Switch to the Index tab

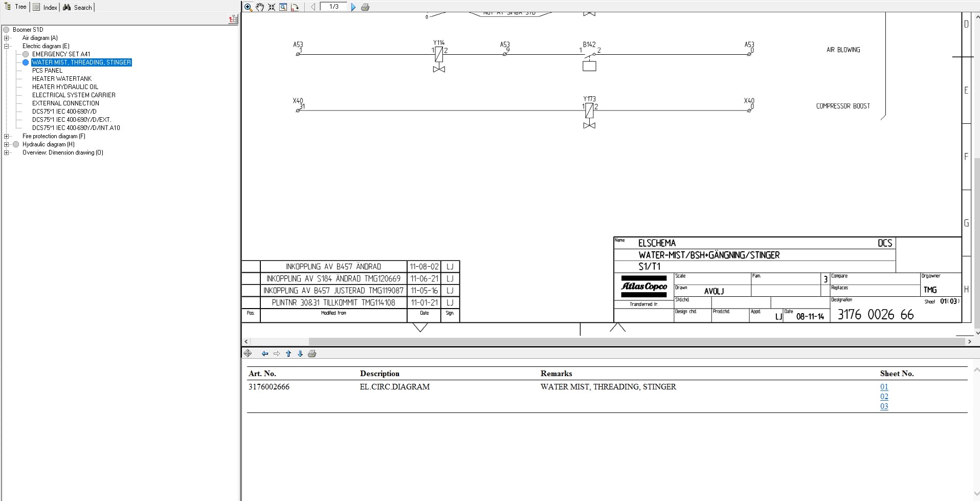pyautogui.click(x=44, y=7)
